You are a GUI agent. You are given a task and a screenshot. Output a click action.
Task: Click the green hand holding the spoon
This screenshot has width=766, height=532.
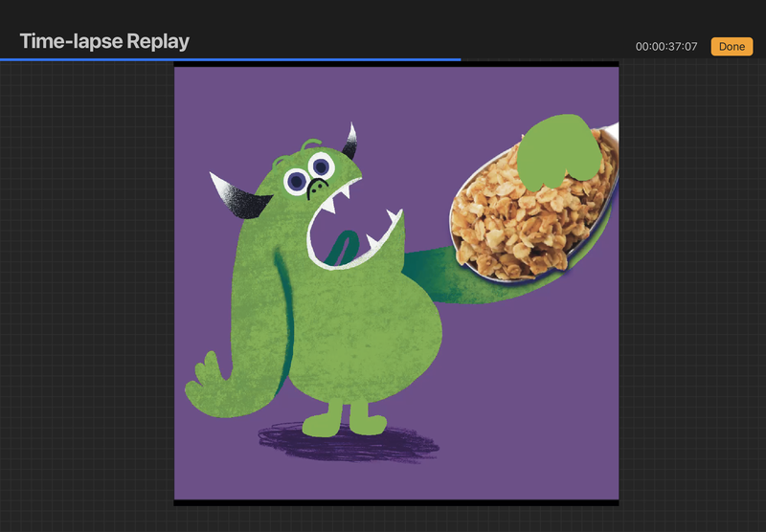(558, 146)
